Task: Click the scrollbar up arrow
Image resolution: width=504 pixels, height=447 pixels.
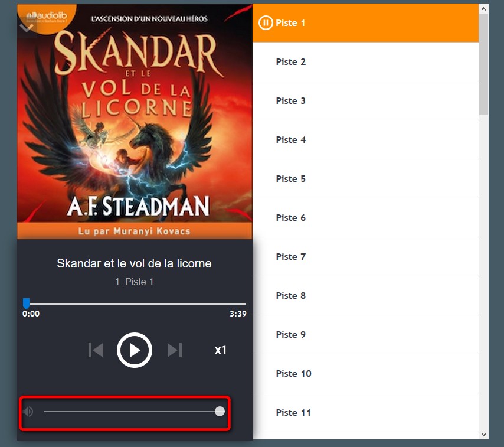Action: pos(483,9)
